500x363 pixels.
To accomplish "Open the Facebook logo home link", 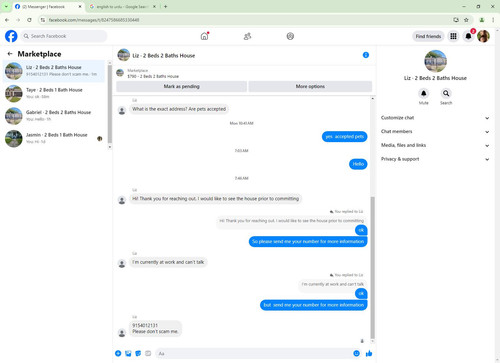I will click(x=11, y=36).
